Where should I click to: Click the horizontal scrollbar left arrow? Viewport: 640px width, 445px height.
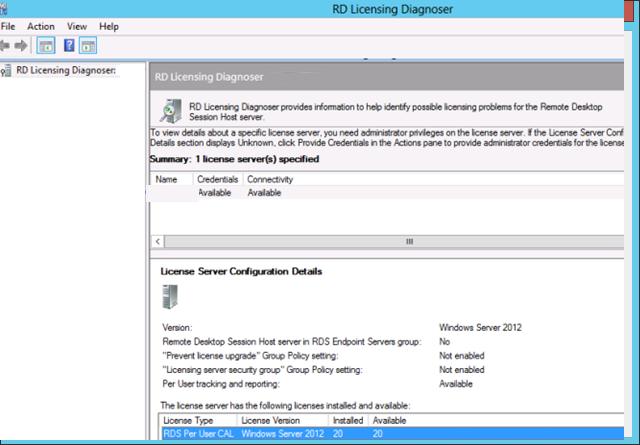pyautogui.click(x=157, y=242)
